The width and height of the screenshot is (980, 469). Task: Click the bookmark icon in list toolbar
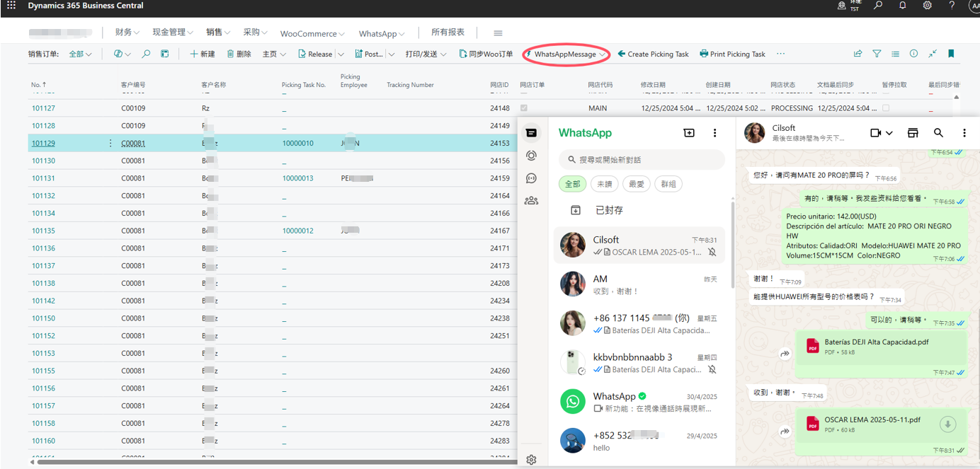(x=951, y=54)
